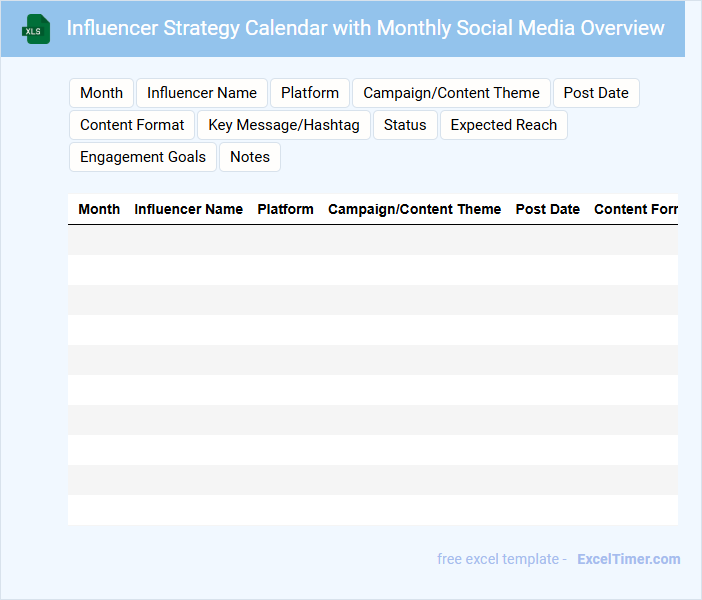Viewport: 702px width, 600px height.
Task: Select the Month tag button
Action: coord(101,93)
